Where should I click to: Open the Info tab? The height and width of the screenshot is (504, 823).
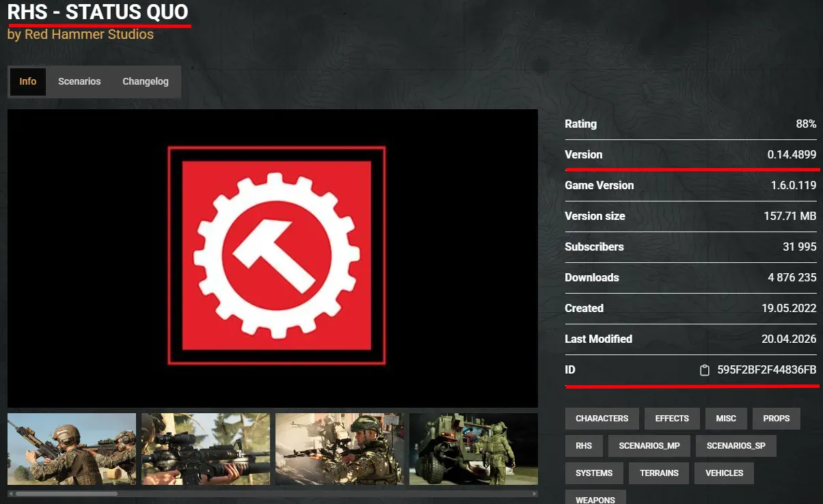28,81
